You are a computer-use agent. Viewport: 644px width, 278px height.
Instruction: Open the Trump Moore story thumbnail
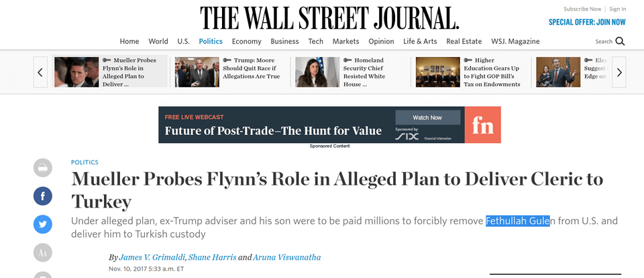pos(197,72)
